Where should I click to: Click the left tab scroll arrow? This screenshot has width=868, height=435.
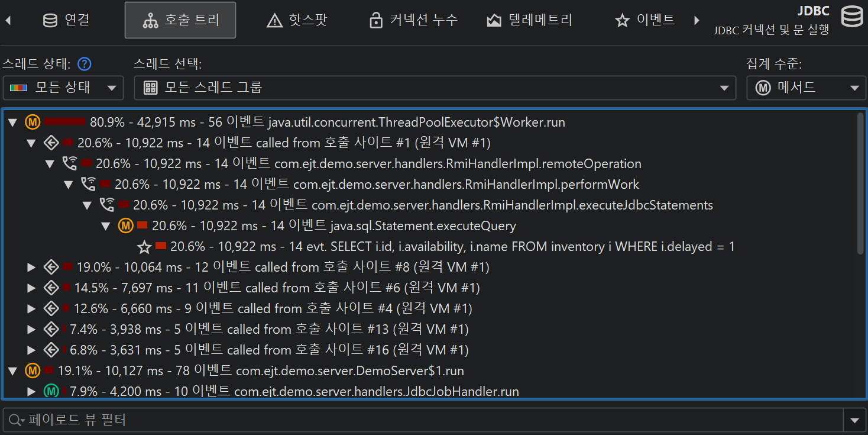8,21
